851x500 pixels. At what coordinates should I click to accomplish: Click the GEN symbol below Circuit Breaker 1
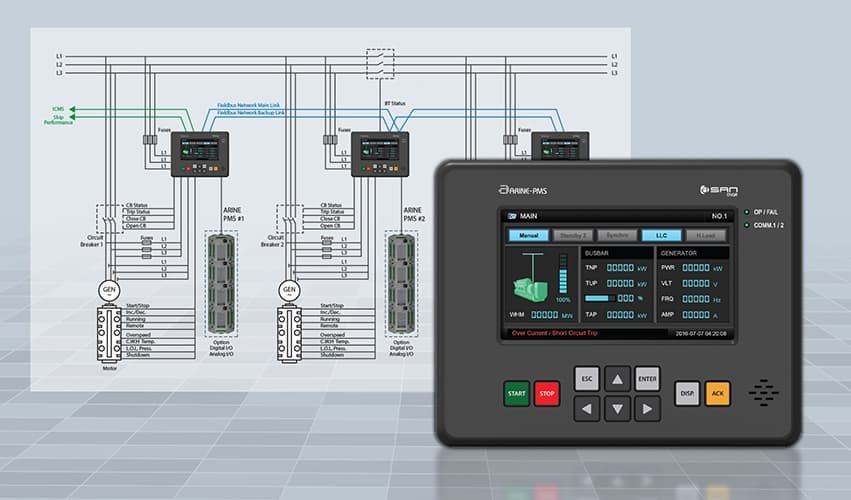pos(109,290)
